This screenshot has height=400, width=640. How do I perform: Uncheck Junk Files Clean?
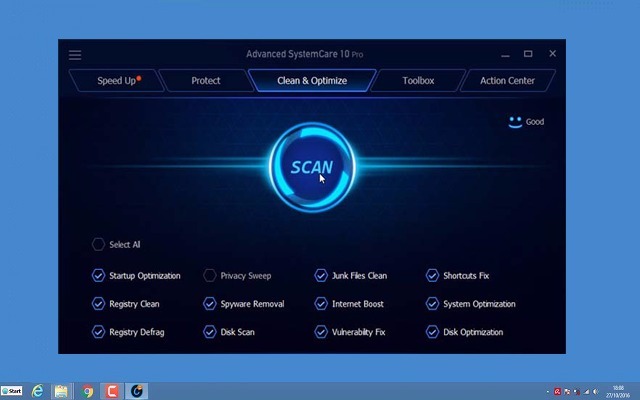pos(321,276)
